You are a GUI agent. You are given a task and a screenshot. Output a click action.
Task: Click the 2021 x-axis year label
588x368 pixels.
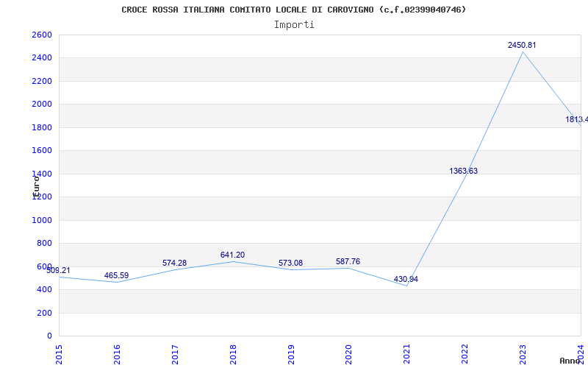click(407, 353)
